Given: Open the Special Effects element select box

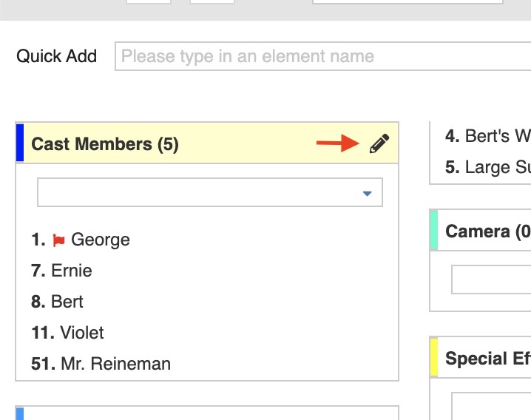Looking at the screenshot, I should click(x=491, y=407).
